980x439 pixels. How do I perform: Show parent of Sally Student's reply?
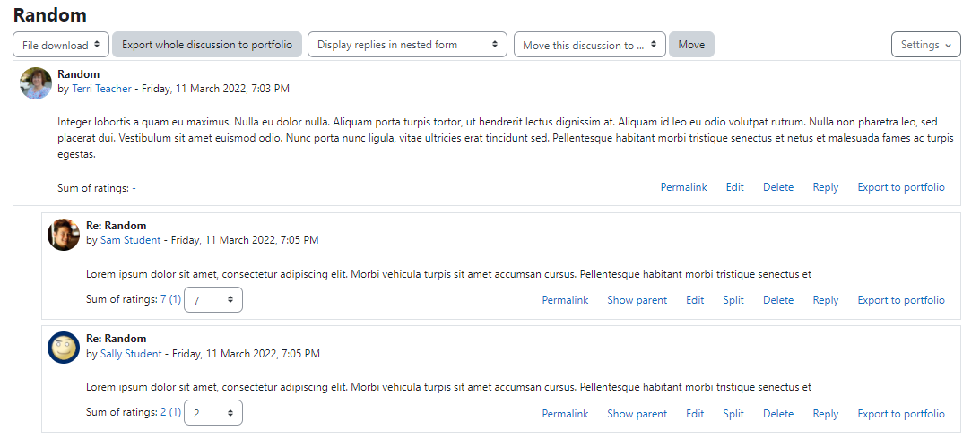pyautogui.click(x=637, y=414)
